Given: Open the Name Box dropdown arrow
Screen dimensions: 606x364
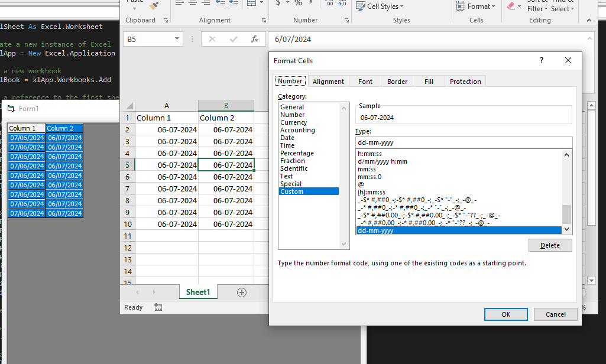Looking at the screenshot, I should tap(177, 38).
